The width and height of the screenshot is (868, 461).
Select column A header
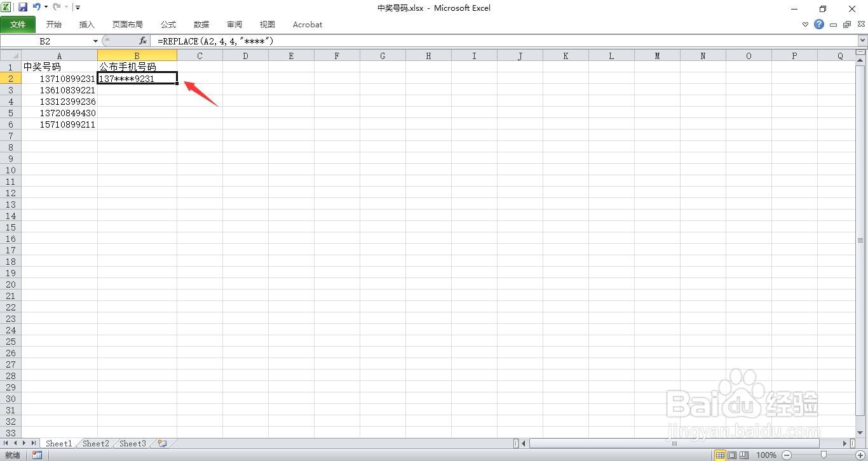click(x=59, y=55)
